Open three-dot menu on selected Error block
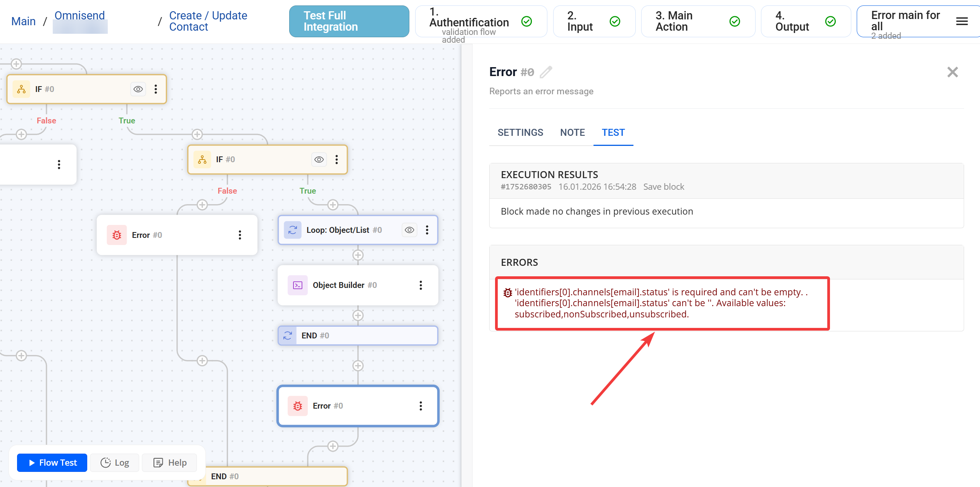Screen dimensions: 980x487 click(x=421, y=406)
